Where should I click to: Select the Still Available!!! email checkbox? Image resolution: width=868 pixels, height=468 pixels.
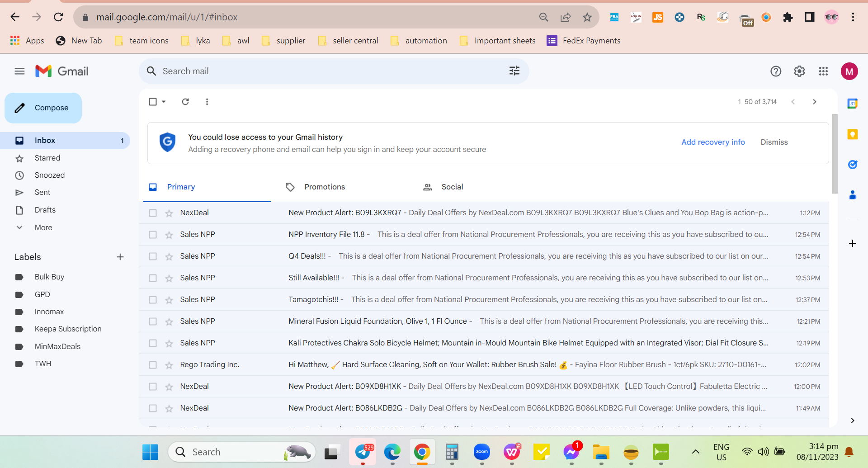(x=153, y=278)
